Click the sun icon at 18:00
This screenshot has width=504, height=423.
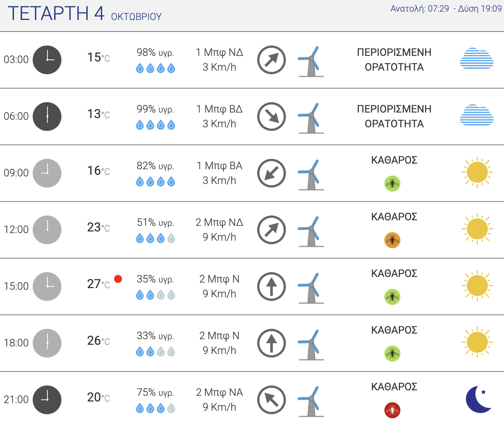pyautogui.click(x=477, y=342)
